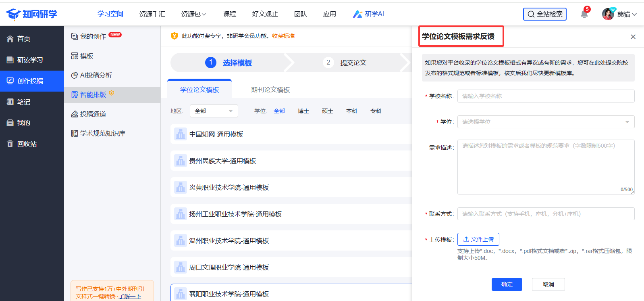
Task: Open the 收费标准 link
Action: 283,36
